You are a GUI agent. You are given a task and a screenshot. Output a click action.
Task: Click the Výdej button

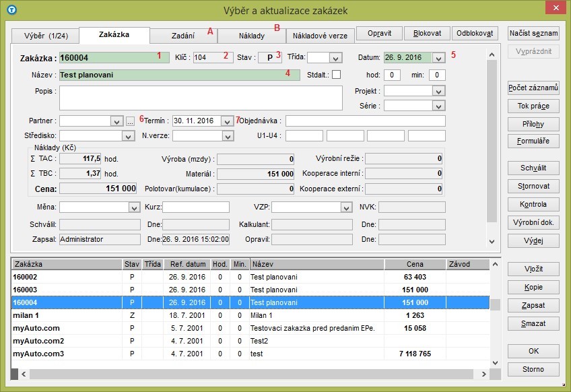[x=533, y=241]
